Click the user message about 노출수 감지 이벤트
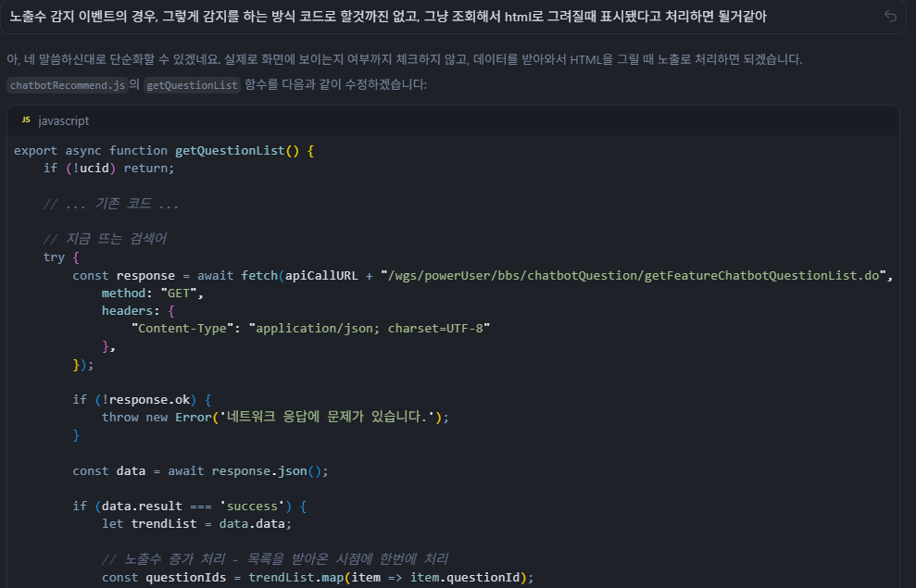Image resolution: width=916 pixels, height=588 pixels. tap(387, 17)
